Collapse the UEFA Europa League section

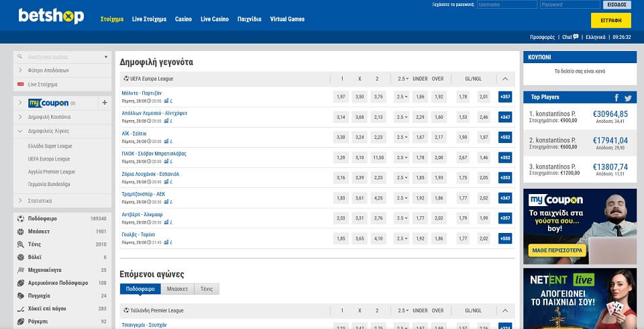505,79
